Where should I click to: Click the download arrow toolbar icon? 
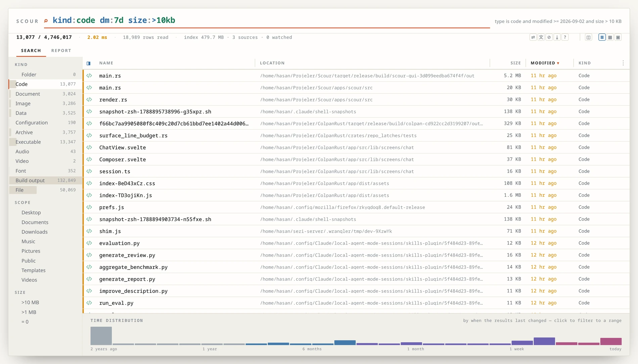pyautogui.click(x=557, y=37)
